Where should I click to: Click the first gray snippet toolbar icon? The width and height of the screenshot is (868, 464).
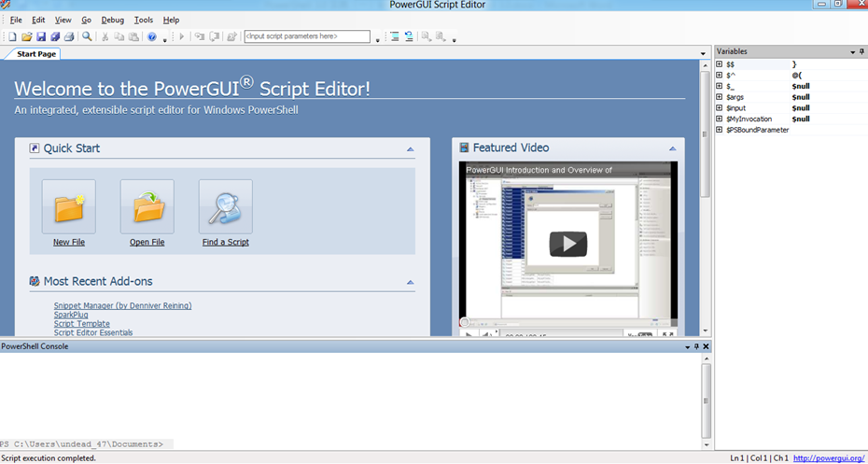[427, 36]
